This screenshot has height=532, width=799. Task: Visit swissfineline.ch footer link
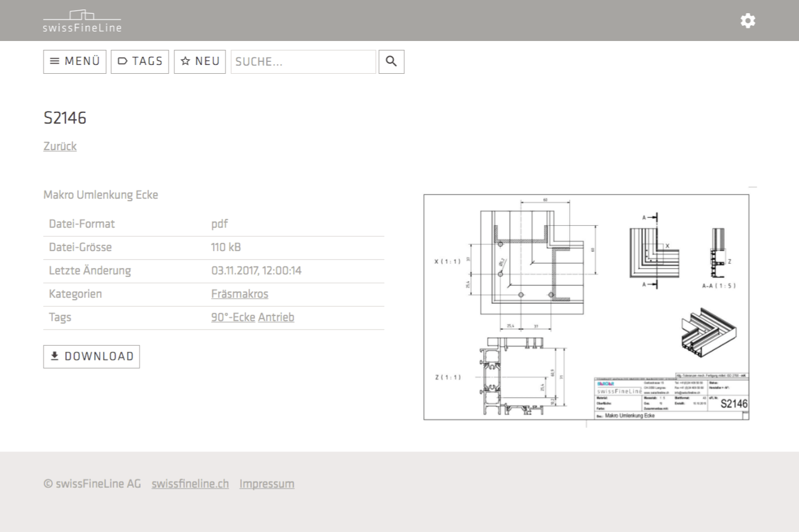click(190, 484)
